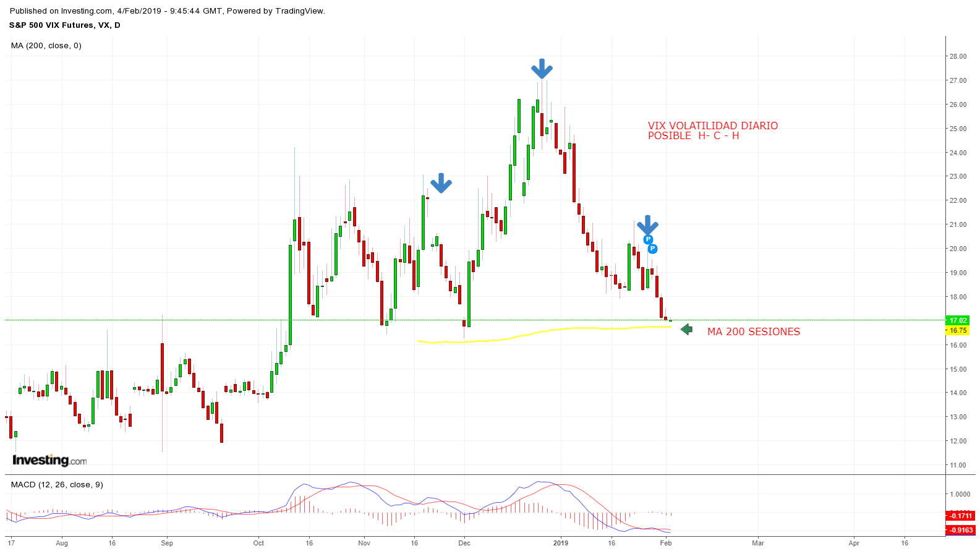Open the MA (200, close, 0) indicator label

coord(46,46)
